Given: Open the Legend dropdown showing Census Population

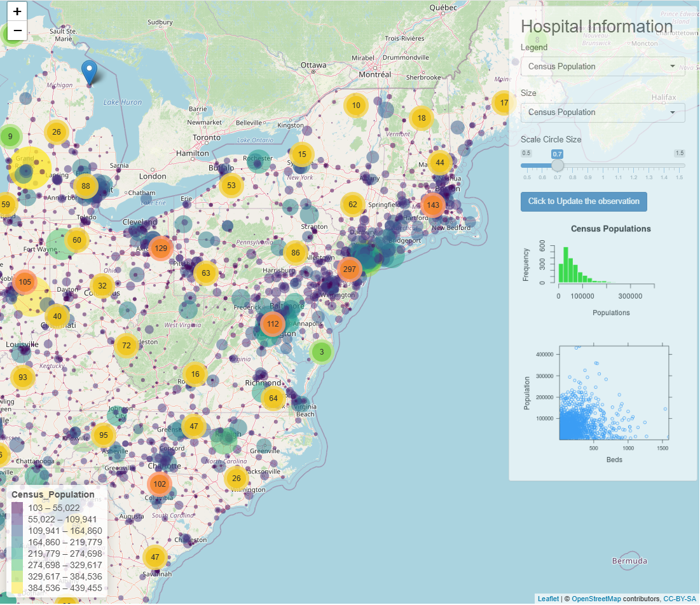Looking at the screenshot, I should [603, 67].
